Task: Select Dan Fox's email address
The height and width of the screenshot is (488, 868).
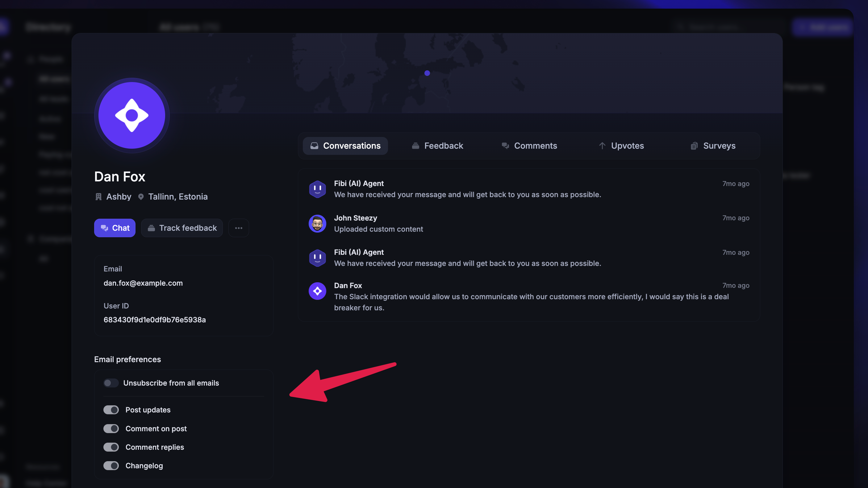Action: pos(143,283)
